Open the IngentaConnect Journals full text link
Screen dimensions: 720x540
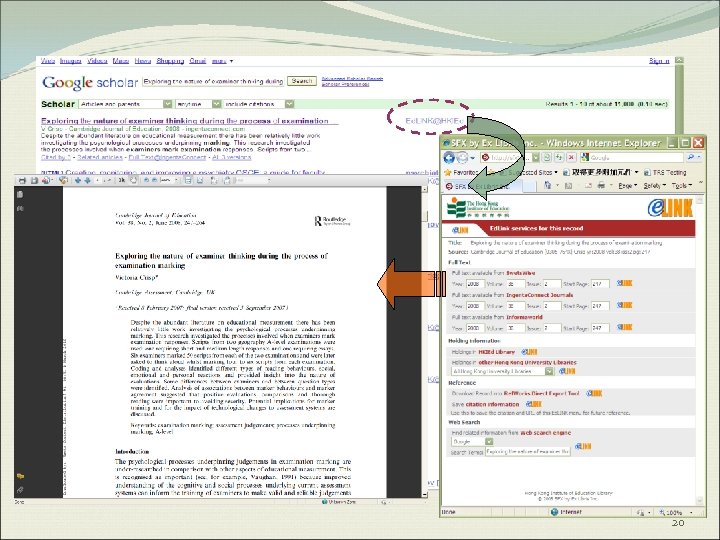540,295
